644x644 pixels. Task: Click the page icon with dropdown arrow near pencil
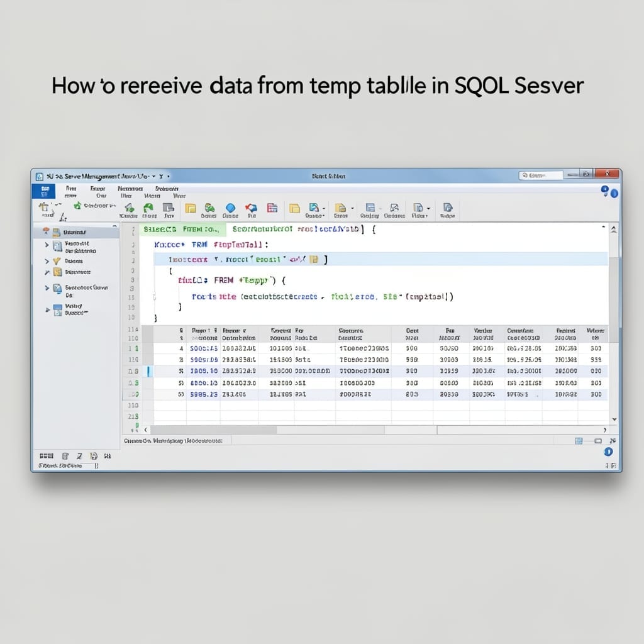point(418,208)
